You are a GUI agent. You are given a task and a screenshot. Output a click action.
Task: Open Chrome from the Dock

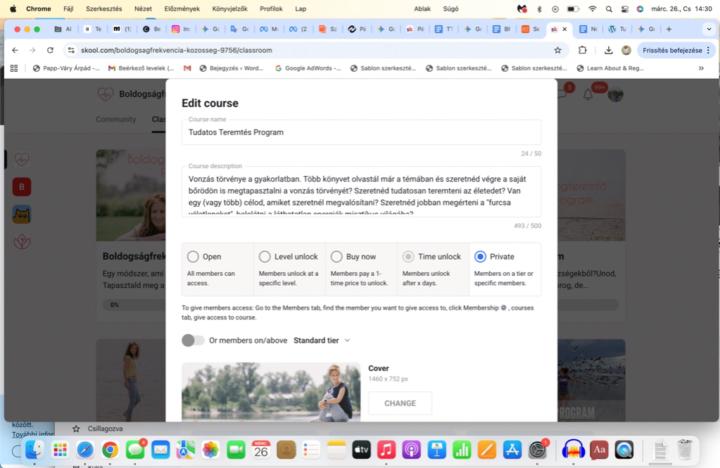[110, 450]
